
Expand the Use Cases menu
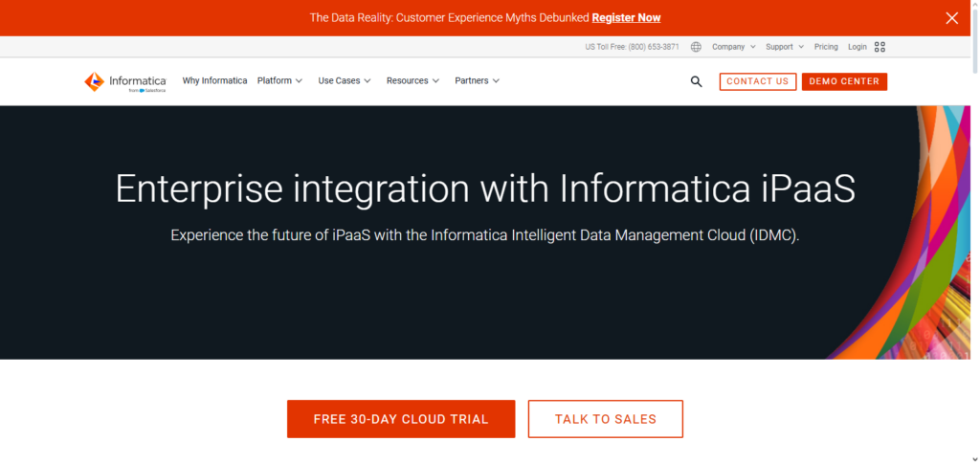coord(345,80)
